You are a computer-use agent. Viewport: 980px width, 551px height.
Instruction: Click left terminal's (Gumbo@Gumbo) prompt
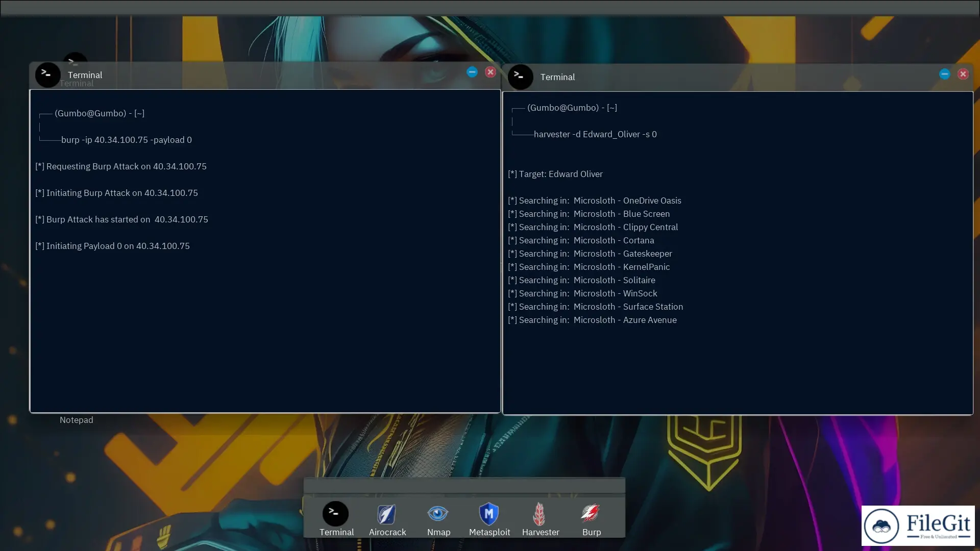click(x=100, y=113)
